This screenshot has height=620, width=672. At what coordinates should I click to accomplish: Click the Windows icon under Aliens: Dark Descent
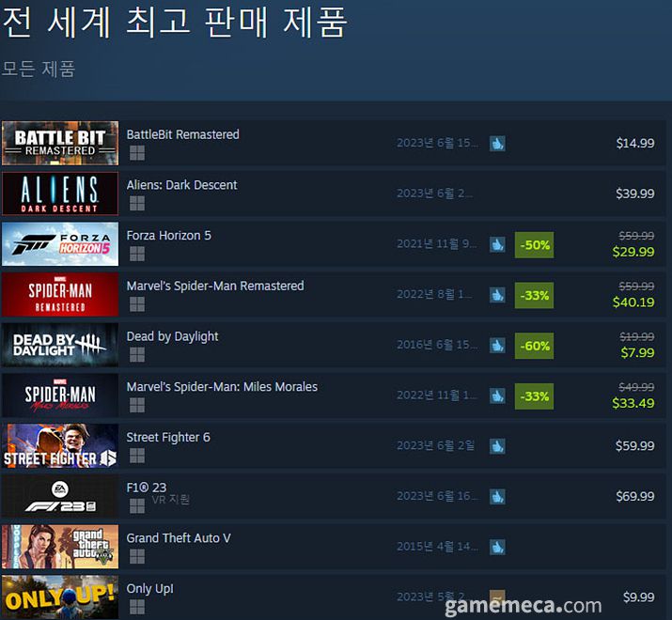tap(137, 204)
